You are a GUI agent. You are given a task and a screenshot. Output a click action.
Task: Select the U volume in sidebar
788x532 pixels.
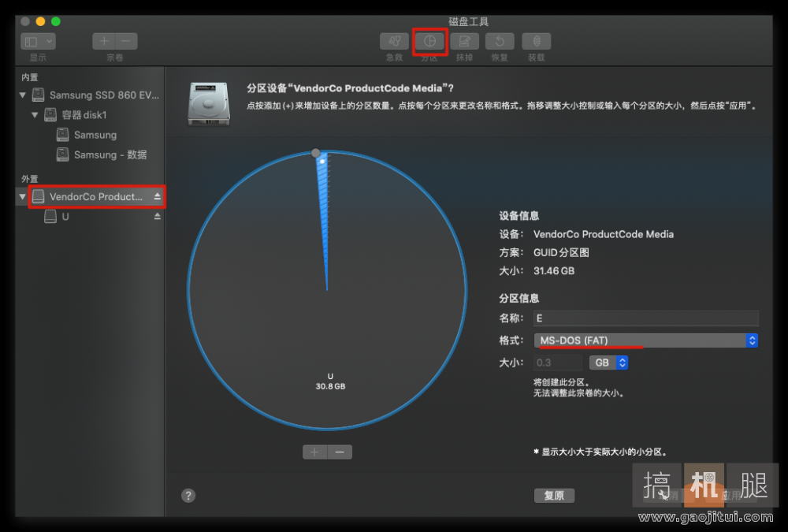coord(57,217)
